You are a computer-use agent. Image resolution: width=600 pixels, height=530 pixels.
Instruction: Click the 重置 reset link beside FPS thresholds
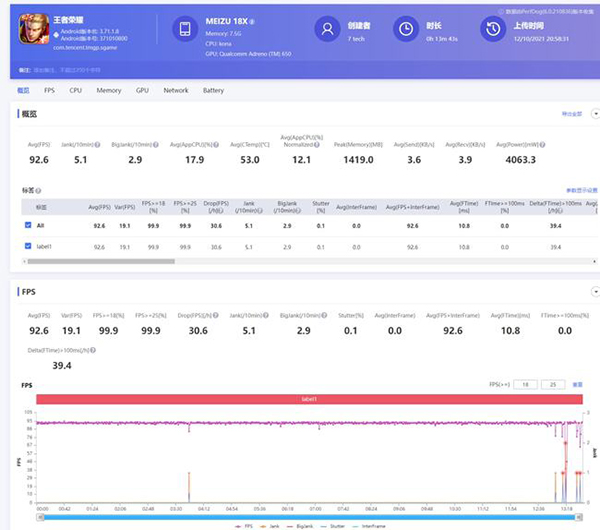[x=577, y=384]
